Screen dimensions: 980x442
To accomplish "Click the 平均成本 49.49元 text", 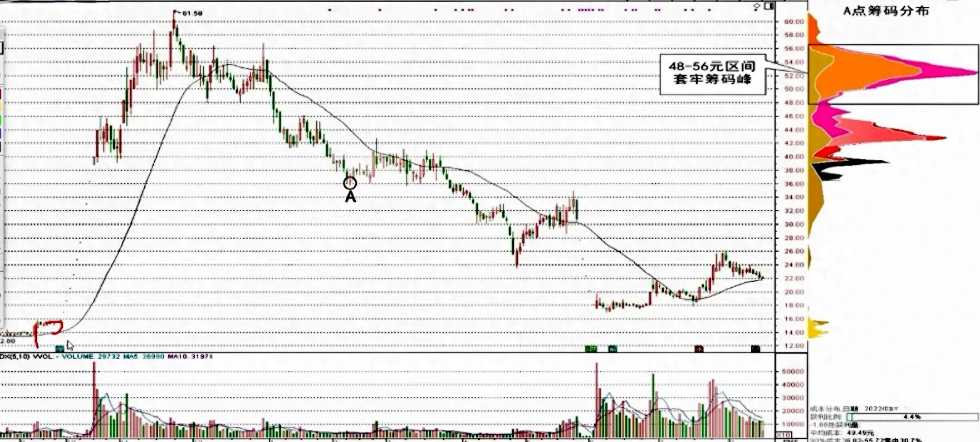I will pos(842,433).
